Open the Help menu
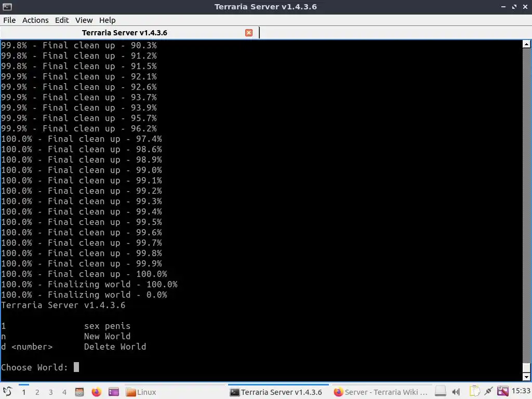This screenshot has height=399, width=532. 107,20
